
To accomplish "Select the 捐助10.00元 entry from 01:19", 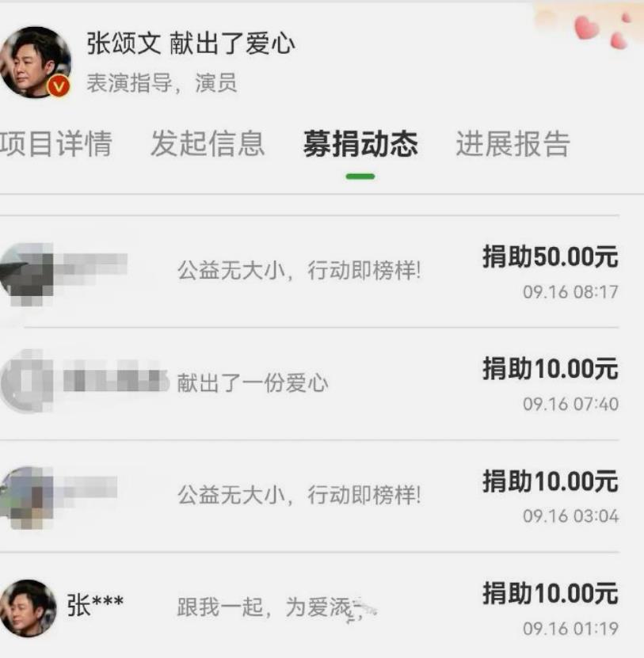I will (551, 593).
